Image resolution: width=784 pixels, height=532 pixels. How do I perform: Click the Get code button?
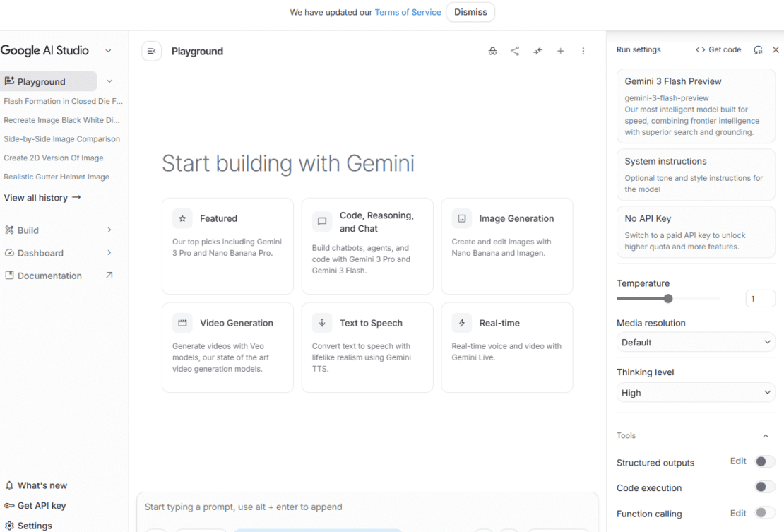coord(718,50)
